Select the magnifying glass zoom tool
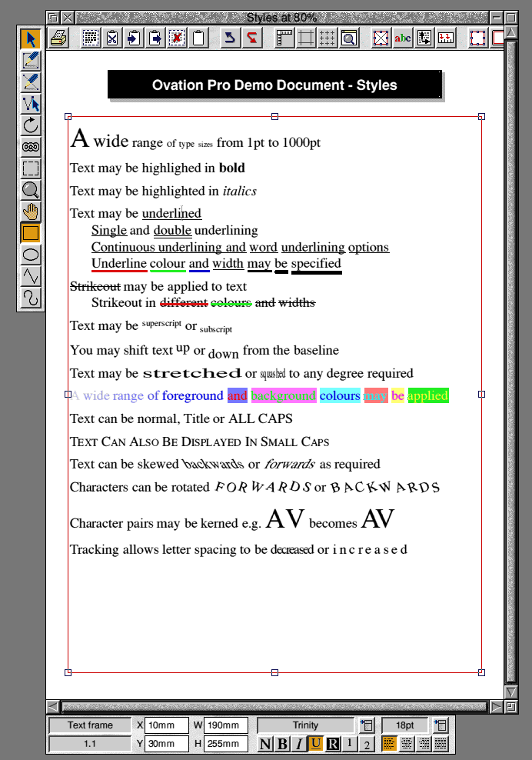532x760 pixels. (31, 189)
